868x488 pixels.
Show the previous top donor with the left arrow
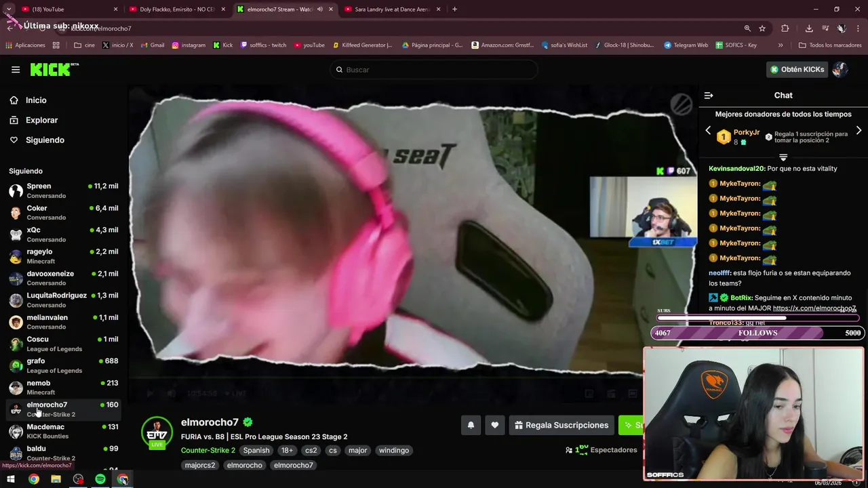point(708,130)
